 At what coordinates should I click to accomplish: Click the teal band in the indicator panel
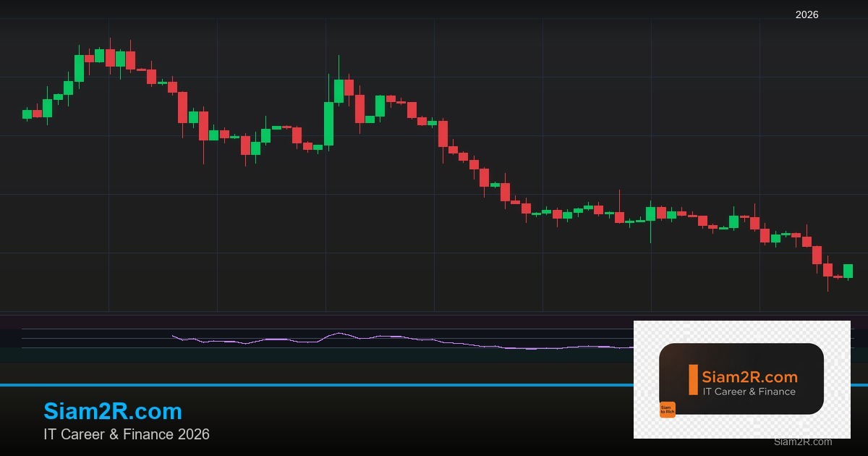pyautogui.click(x=289, y=355)
